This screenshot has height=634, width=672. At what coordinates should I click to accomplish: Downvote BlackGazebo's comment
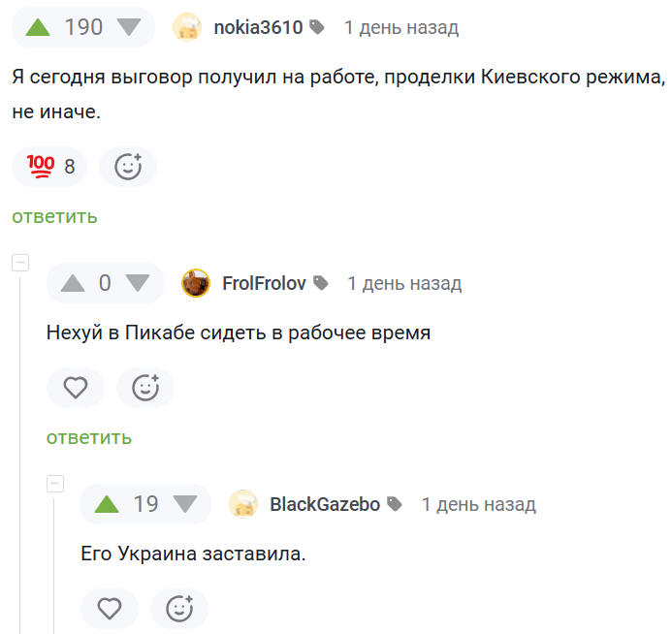(184, 504)
